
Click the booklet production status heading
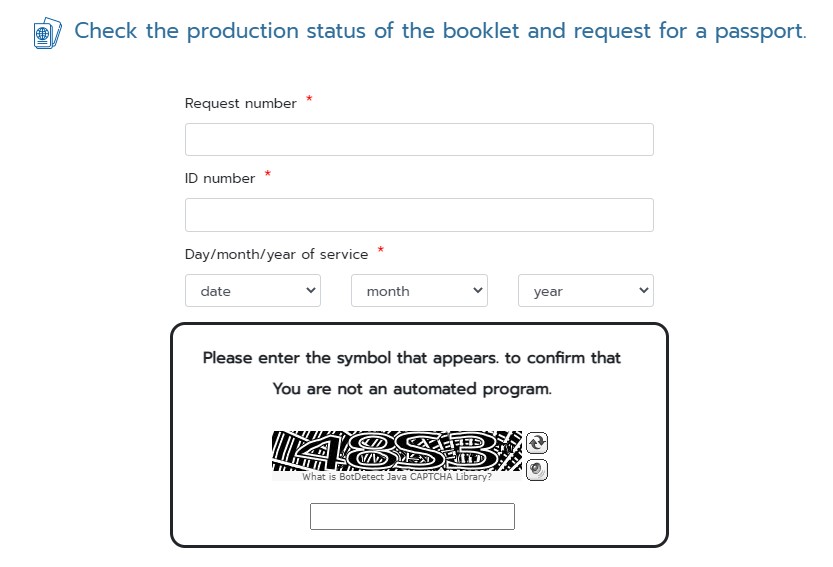(x=440, y=31)
